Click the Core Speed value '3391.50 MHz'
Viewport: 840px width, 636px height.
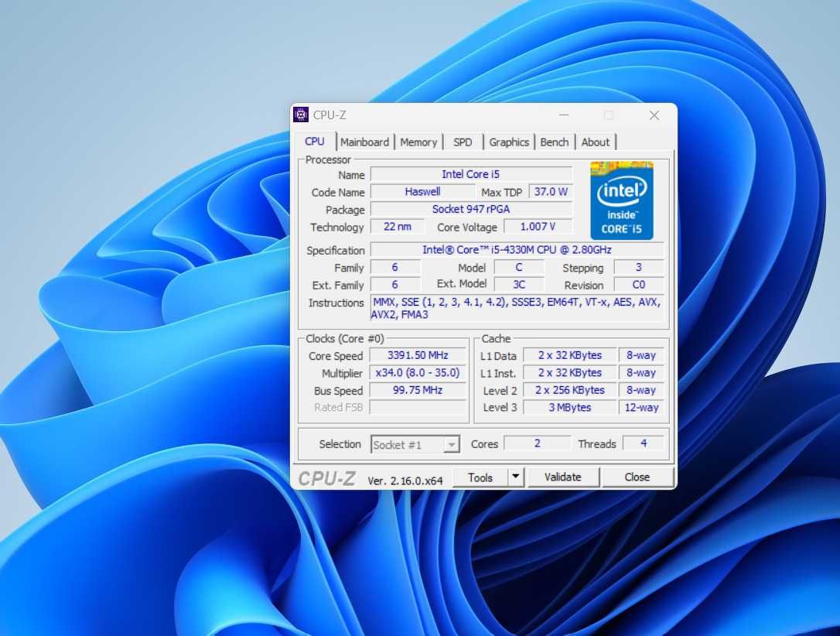point(418,355)
